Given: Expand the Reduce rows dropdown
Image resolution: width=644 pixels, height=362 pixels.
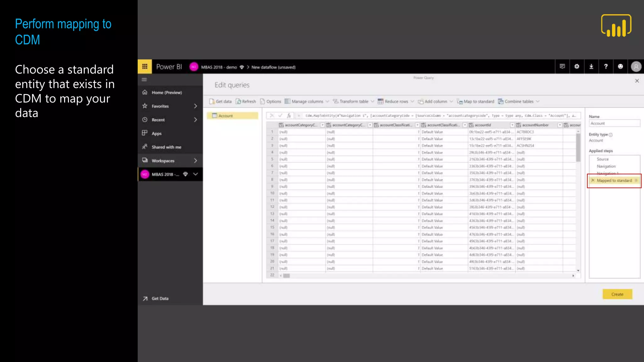Looking at the screenshot, I should click(x=412, y=101).
